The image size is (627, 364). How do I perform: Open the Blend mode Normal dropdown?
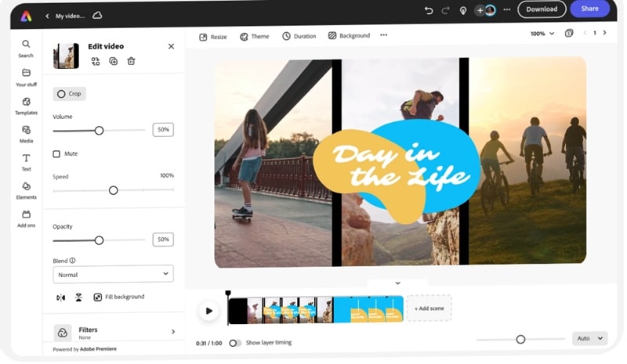tap(113, 274)
